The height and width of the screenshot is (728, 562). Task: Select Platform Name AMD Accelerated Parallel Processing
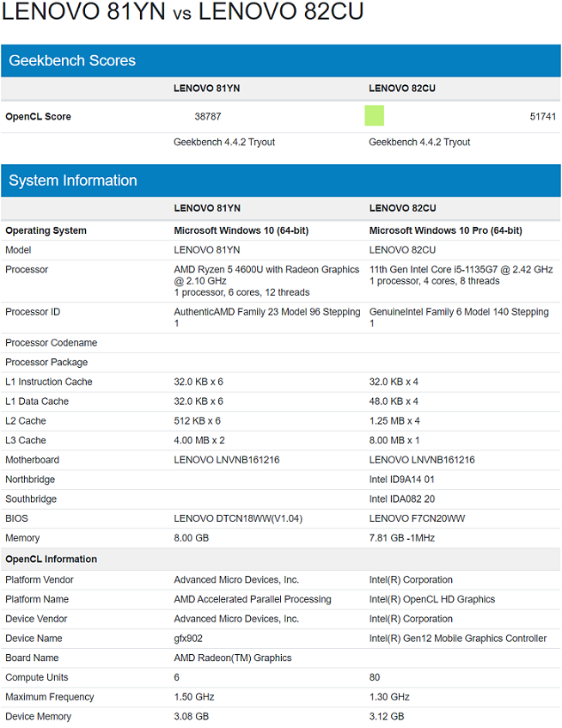[x=253, y=599]
